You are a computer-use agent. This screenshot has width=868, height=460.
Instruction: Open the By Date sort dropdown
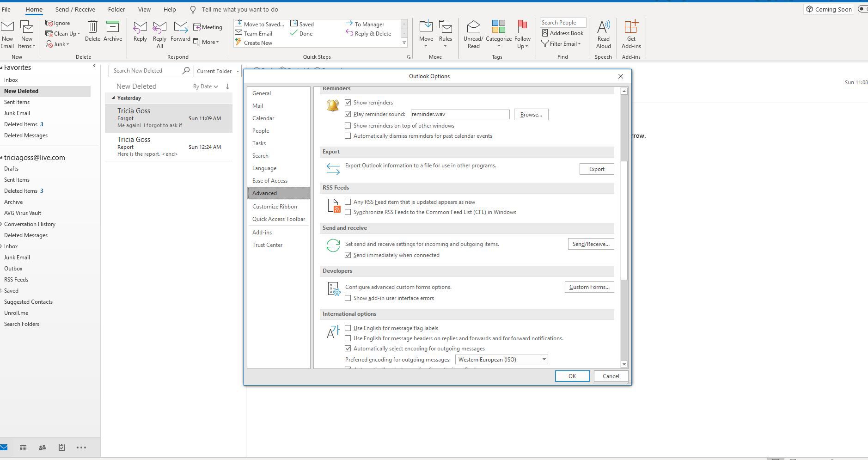pos(205,86)
